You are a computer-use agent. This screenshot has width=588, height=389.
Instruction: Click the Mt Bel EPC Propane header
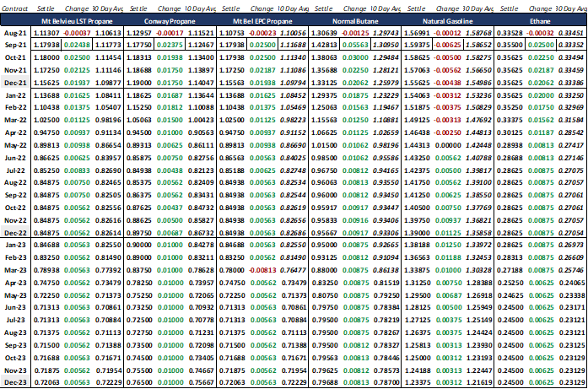tap(262, 21)
